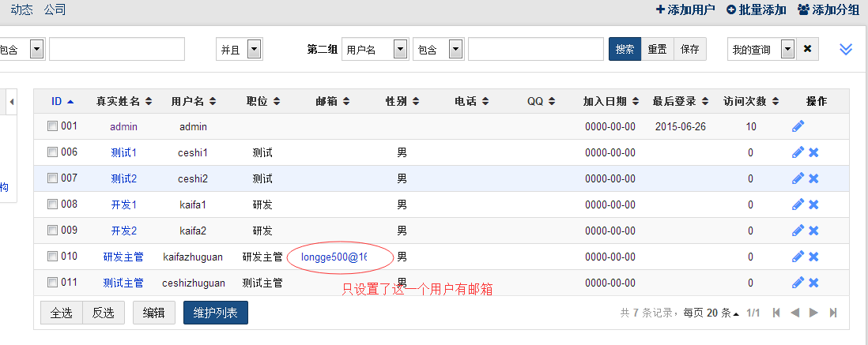Select the checkbox for user 007
This screenshot has width=868, height=345.
tap(52, 178)
